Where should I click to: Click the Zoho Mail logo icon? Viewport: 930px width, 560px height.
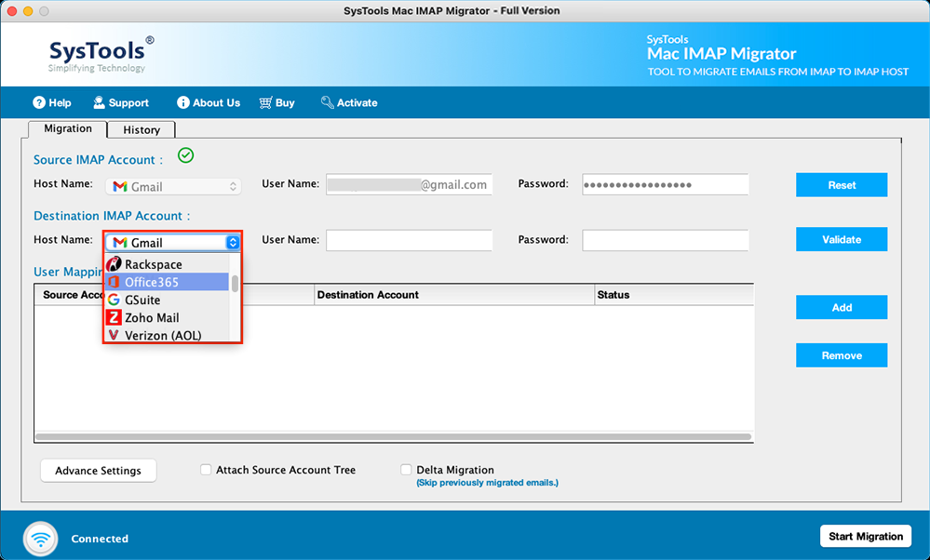pos(114,317)
